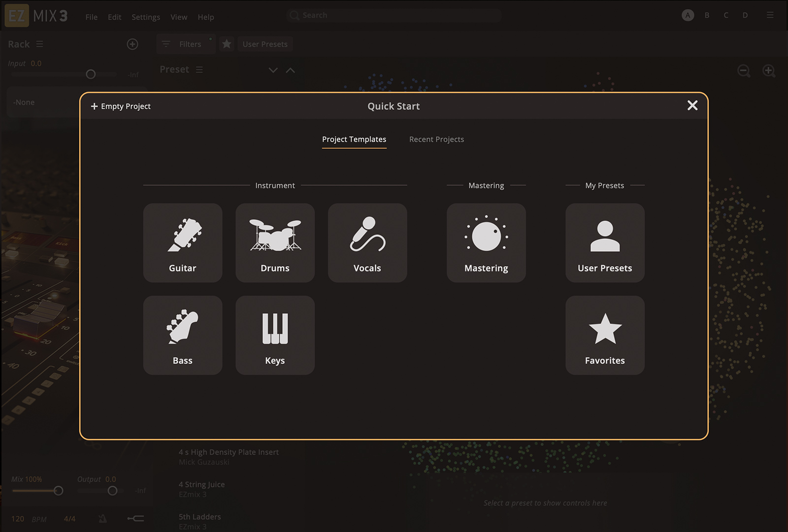Go to next preset with down chevron
This screenshot has height=532, width=788.
273,70
